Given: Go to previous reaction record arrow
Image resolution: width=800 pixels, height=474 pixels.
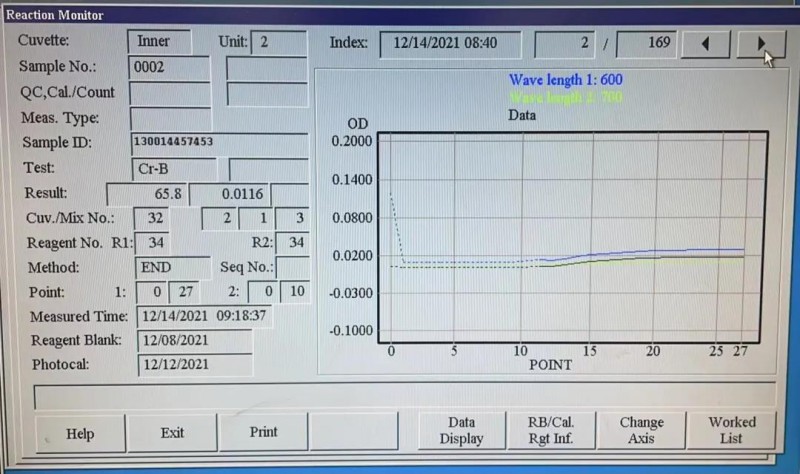Looking at the screenshot, I should click(x=706, y=44).
